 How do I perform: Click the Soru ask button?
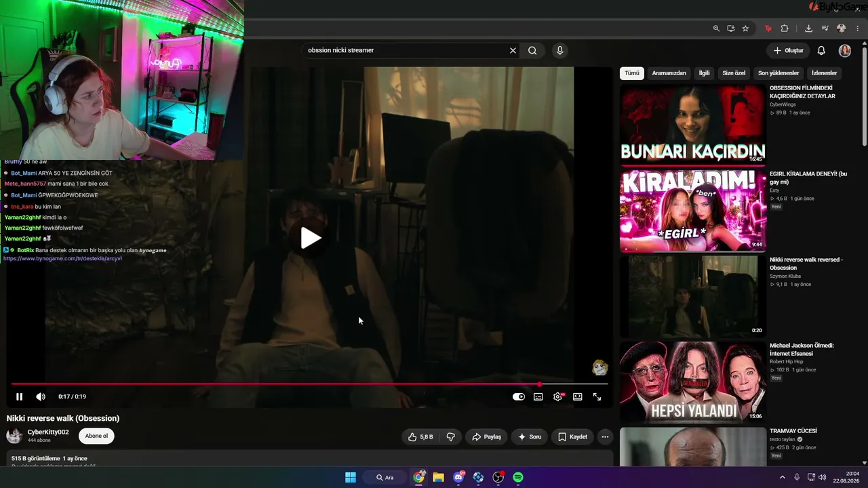point(530,437)
